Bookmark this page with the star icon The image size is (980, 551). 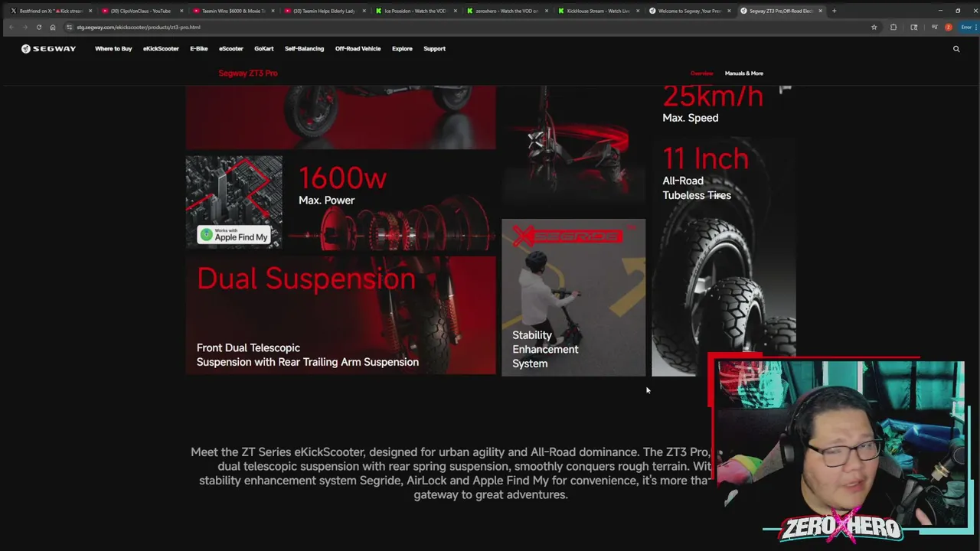click(x=874, y=27)
